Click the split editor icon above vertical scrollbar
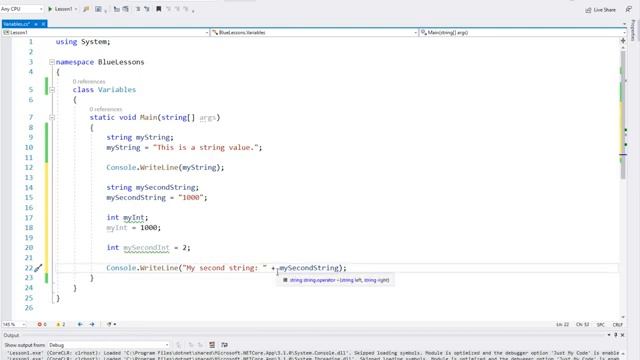The height and width of the screenshot is (360, 640). 623,40
